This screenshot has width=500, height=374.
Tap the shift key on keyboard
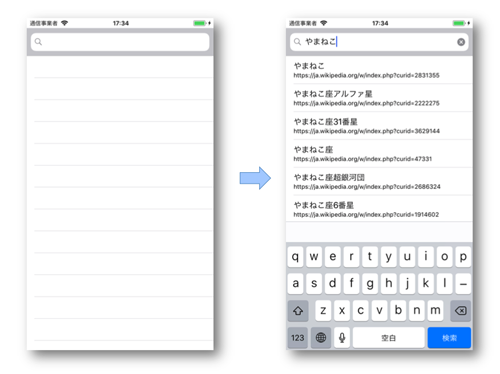tap(298, 311)
